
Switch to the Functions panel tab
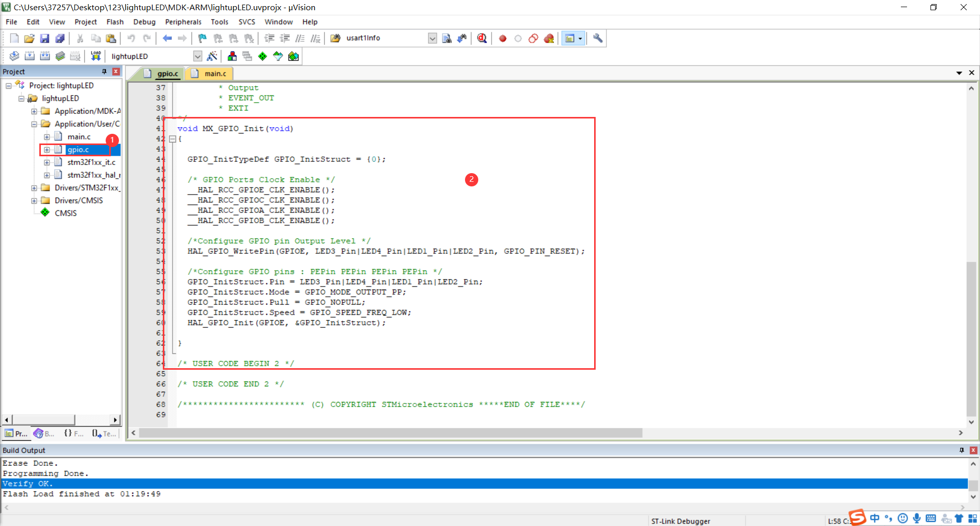pos(74,434)
